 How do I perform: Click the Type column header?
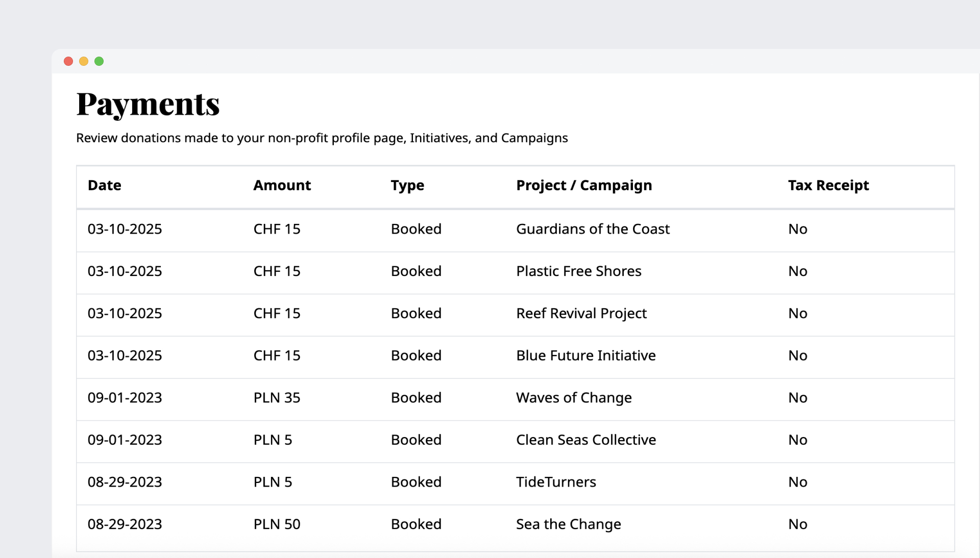tap(407, 185)
